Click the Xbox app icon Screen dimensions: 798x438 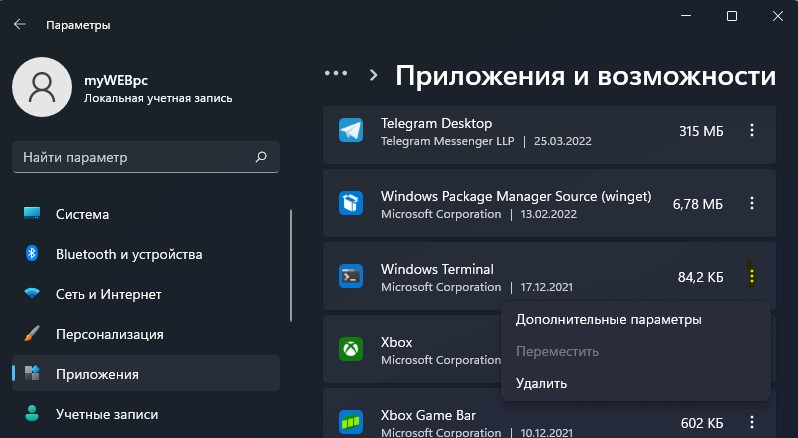351,349
